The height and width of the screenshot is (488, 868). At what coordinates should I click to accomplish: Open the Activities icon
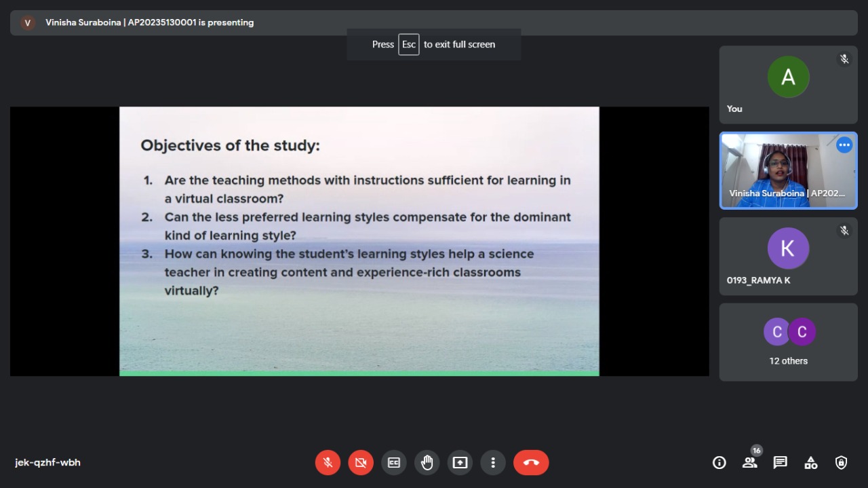point(811,463)
